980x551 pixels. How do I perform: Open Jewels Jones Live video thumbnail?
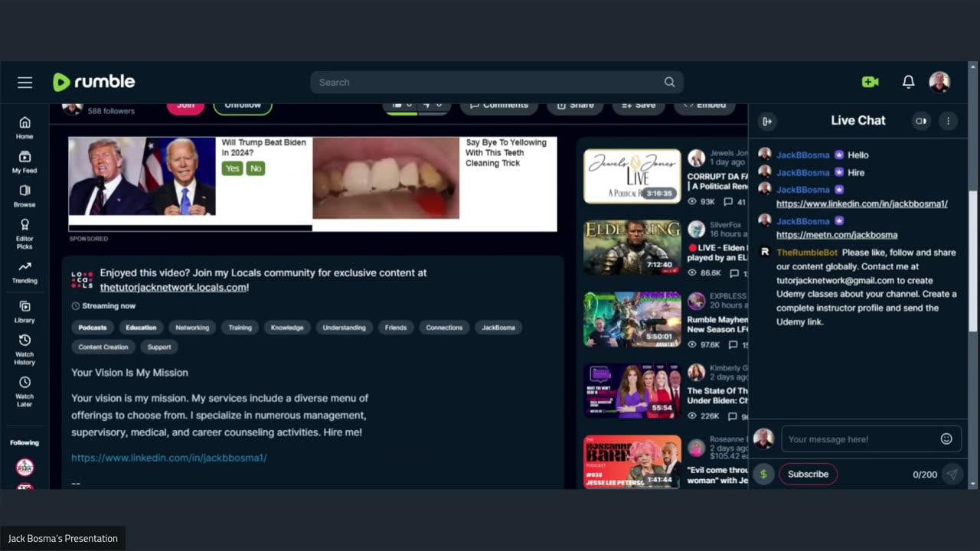point(632,176)
